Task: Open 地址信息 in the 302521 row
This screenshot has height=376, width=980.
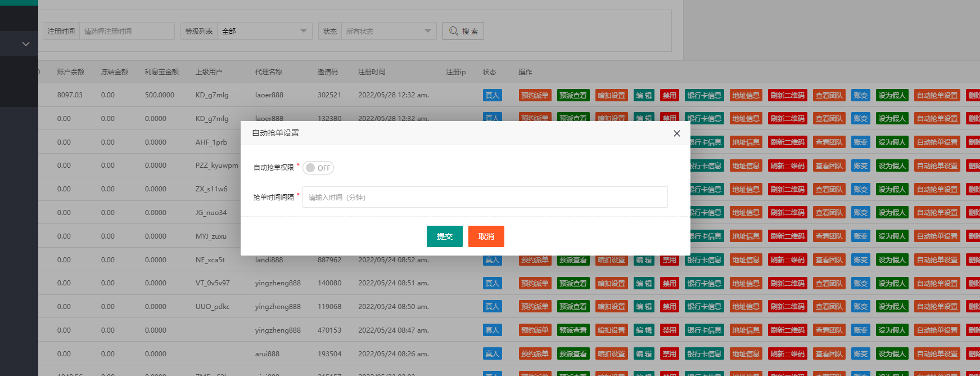Action: tap(746, 95)
